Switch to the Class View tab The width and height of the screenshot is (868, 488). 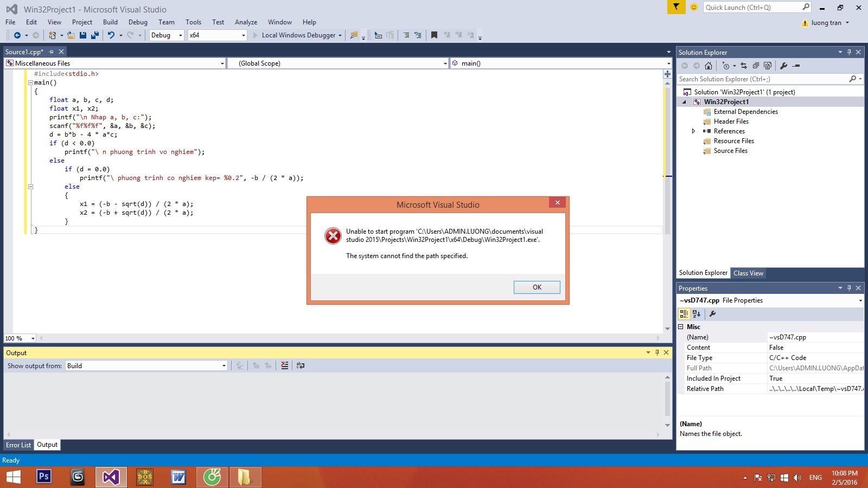(x=748, y=273)
